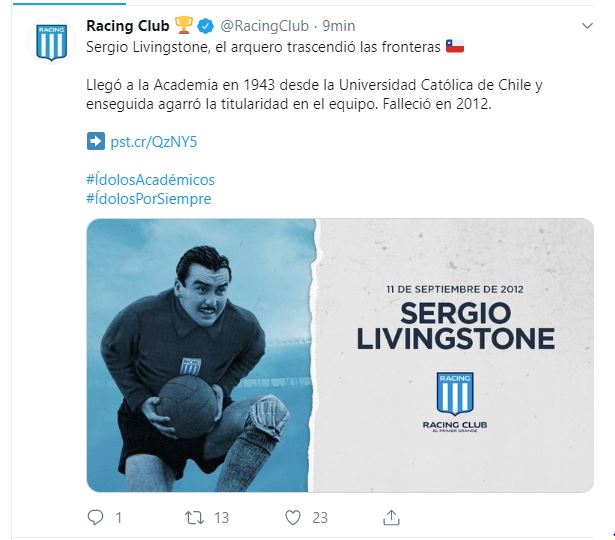
Task: Click the Racing Club avatar shield
Action: point(51,42)
